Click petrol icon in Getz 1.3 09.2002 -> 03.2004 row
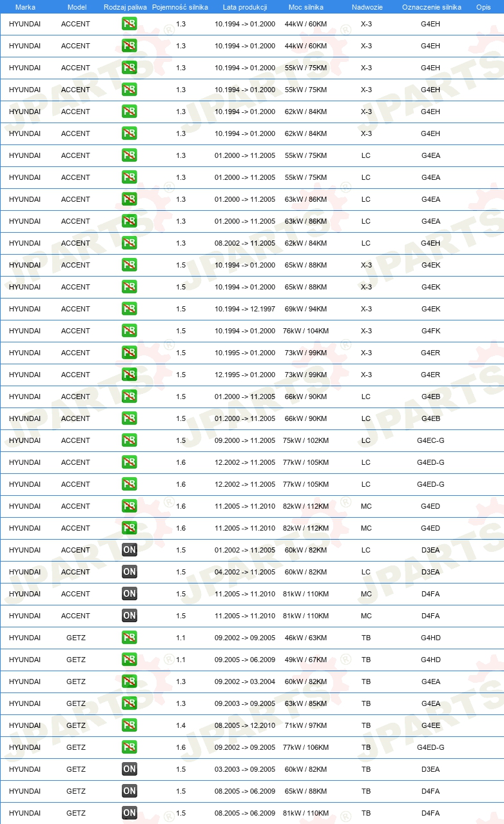This screenshot has height=824, width=504. tap(130, 682)
